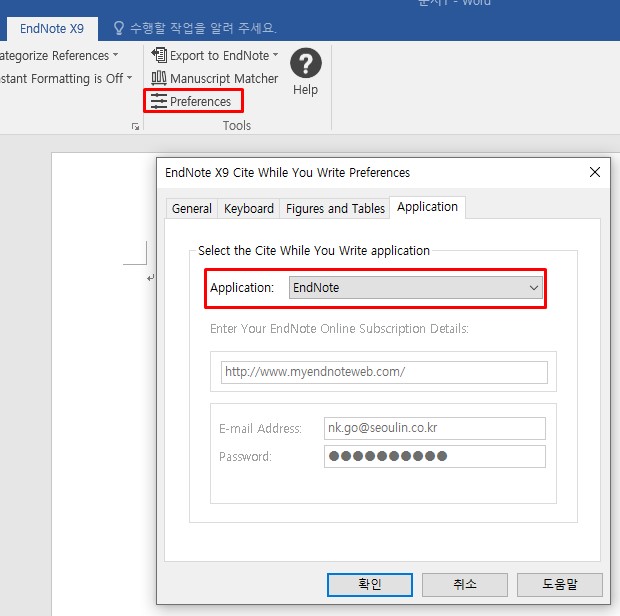The height and width of the screenshot is (616, 620).
Task: Click the E-mail Address input field
Action: point(435,428)
